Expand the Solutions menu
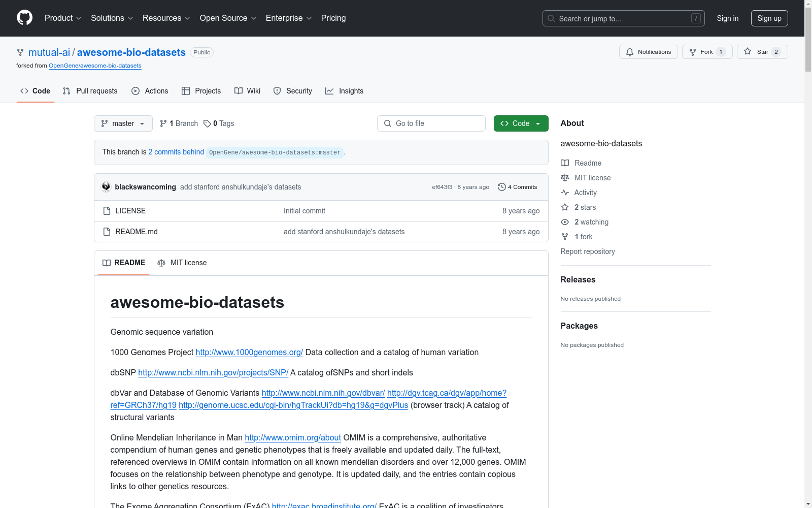Viewport: 812px width, 508px height. (112, 18)
